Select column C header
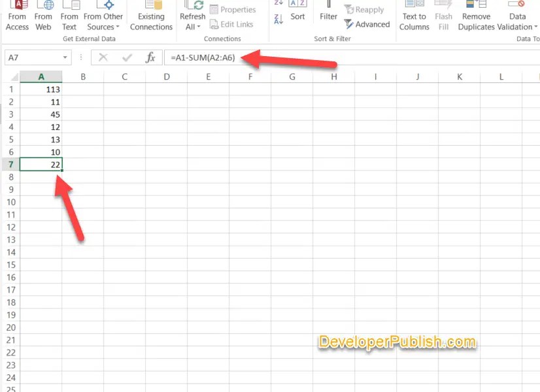The height and width of the screenshot is (392, 540). pos(125,76)
